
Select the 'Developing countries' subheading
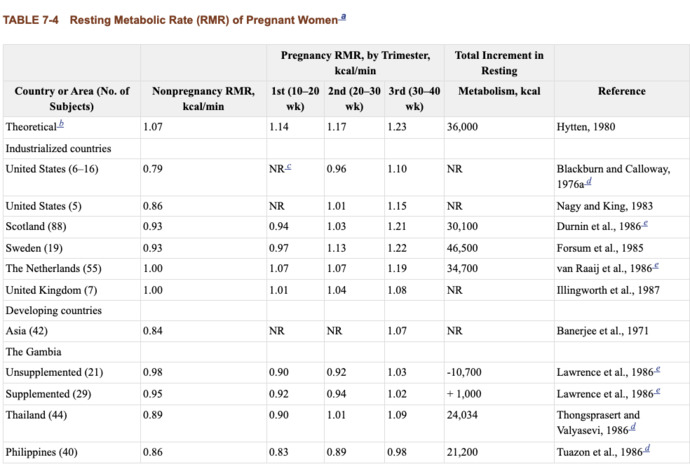[54, 311]
